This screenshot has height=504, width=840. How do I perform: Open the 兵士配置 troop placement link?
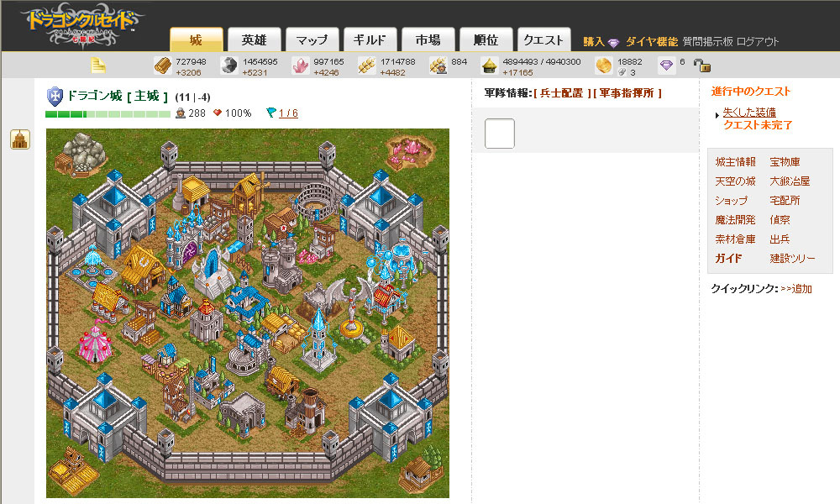[561, 93]
